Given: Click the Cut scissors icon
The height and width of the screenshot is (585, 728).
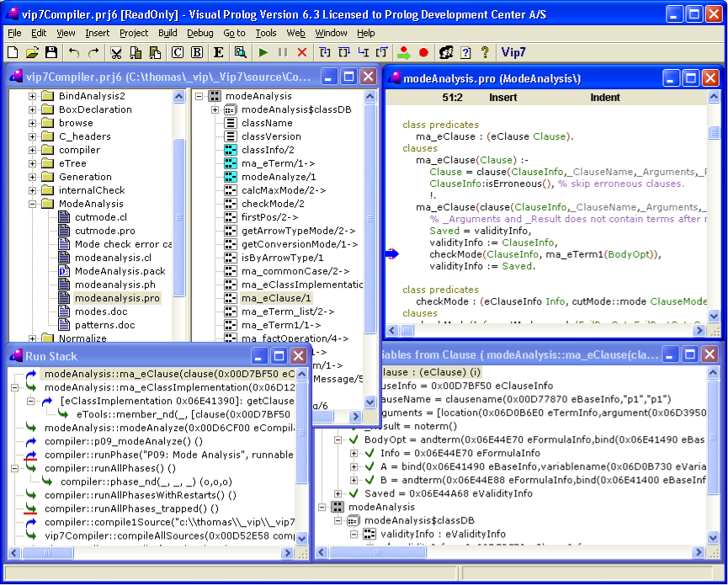Looking at the screenshot, I should pos(116,52).
